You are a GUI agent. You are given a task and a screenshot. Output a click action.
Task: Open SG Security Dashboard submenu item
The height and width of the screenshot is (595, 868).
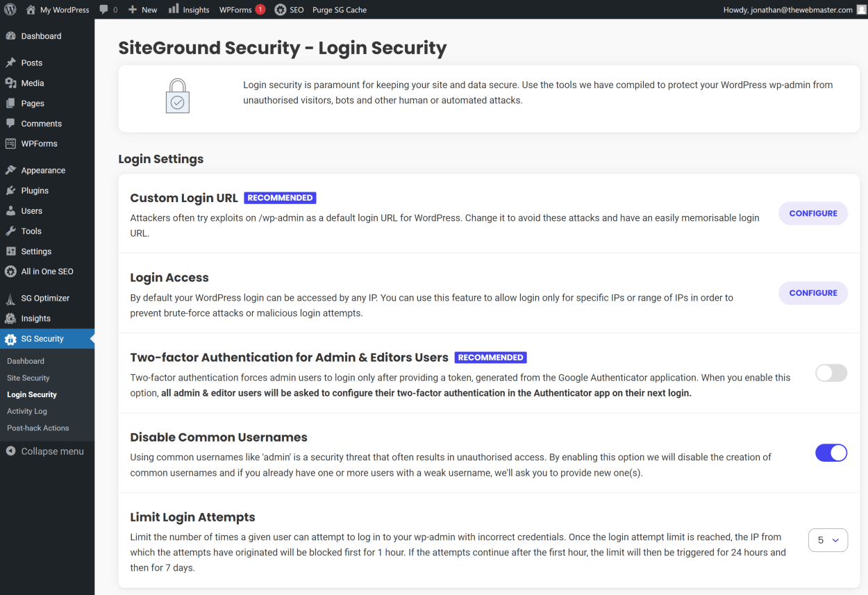pos(26,361)
